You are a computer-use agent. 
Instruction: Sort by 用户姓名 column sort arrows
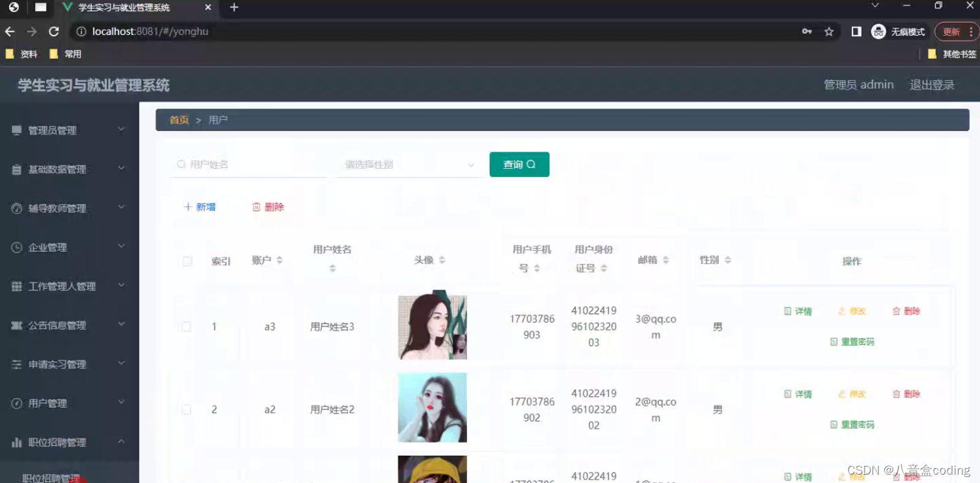pyautogui.click(x=332, y=268)
